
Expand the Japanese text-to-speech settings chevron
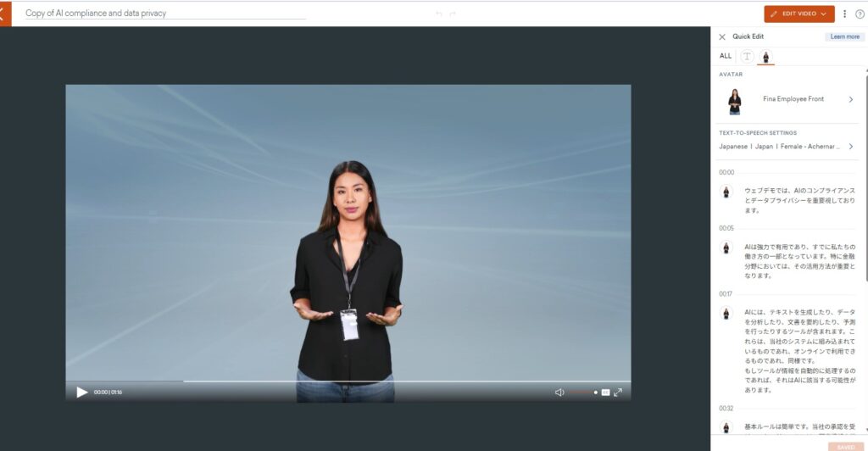[851, 147]
